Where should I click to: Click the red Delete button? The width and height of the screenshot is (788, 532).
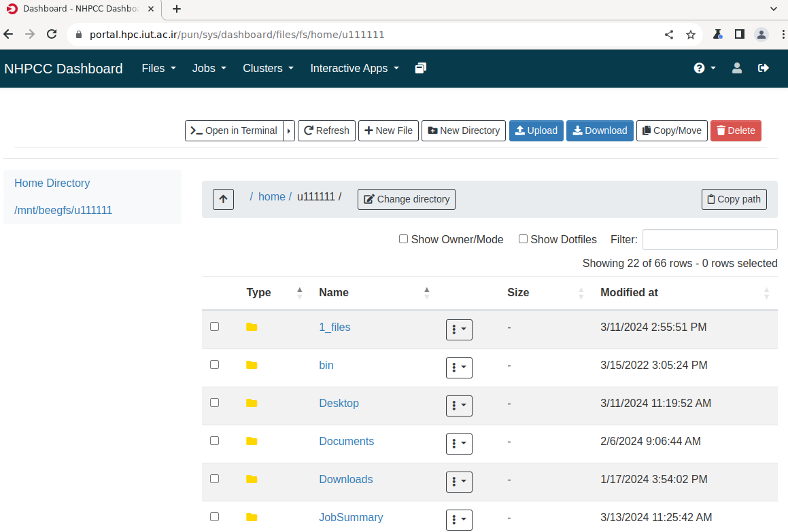736,130
